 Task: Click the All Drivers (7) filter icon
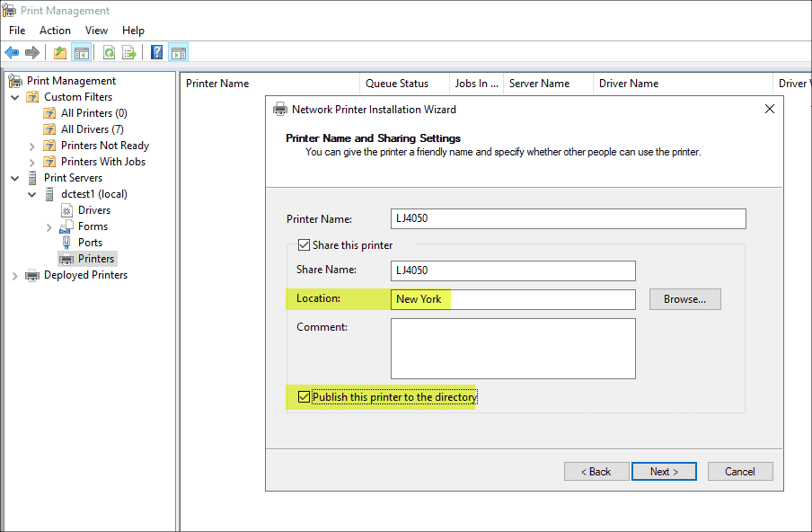[x=49, y=129]
